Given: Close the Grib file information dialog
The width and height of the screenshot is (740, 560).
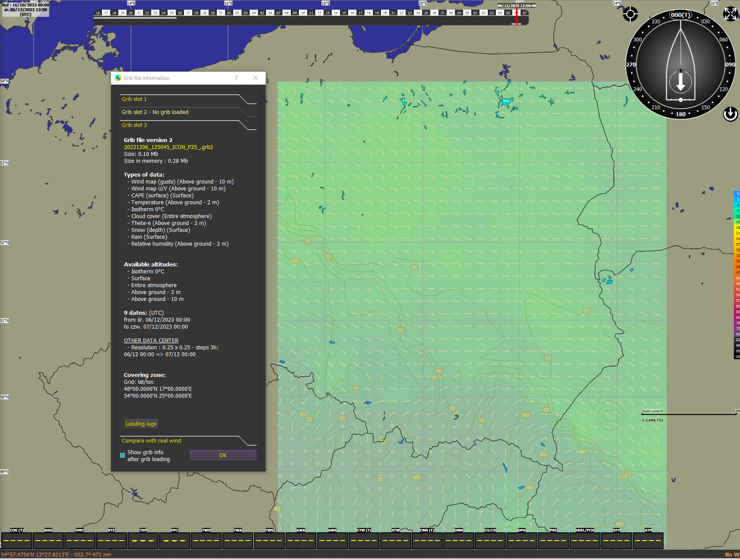Looking at the screenshot, I should tap(256, 78).
